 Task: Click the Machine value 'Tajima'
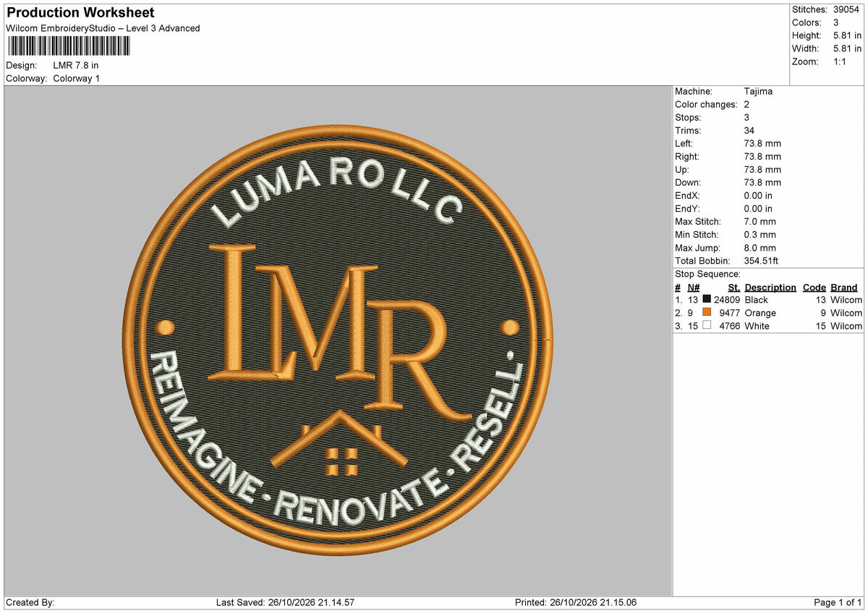point(758,92)
